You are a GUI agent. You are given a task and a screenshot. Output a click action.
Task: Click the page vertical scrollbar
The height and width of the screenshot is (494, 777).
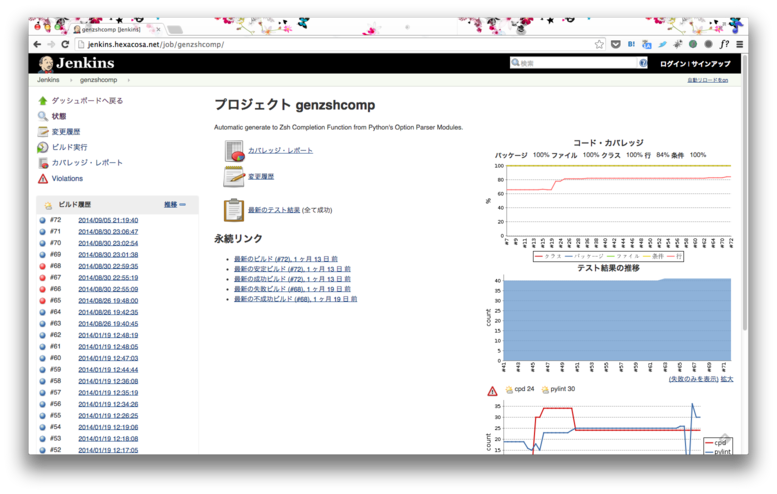pyautogui.click(x=745, y=193)
